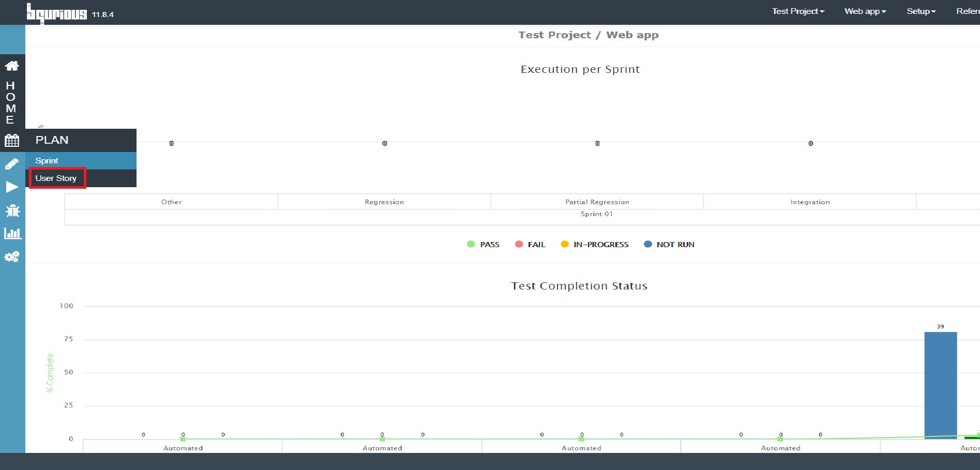Toggle the IN-PROGRESS series in the legend
This screenshot has width=980, height=470.
[x=595, y=245]
